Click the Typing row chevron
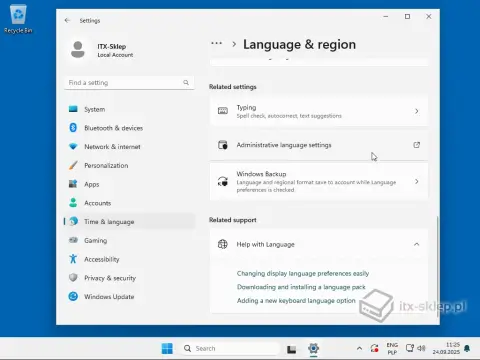 pos(417,111)
